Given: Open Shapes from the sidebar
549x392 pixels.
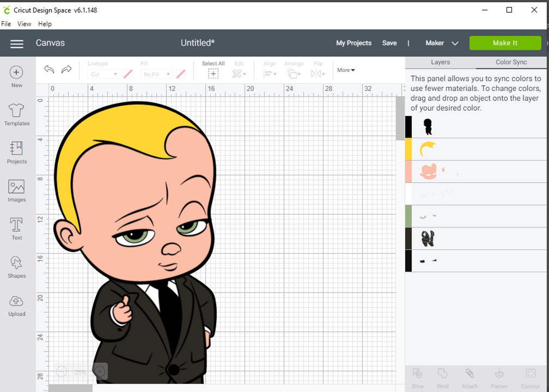Looking at the screenshot, I should point(17,267).
